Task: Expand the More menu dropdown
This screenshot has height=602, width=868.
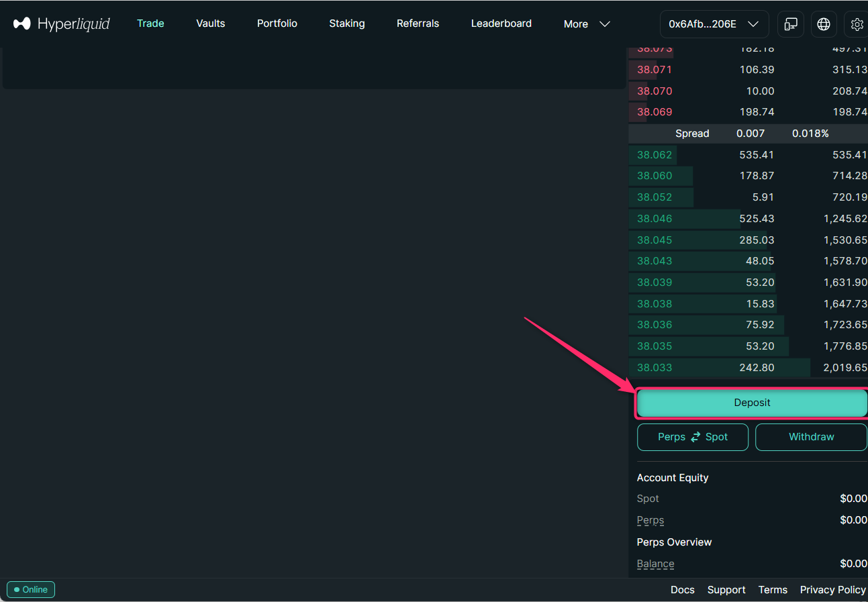Action: pos(587,24)
